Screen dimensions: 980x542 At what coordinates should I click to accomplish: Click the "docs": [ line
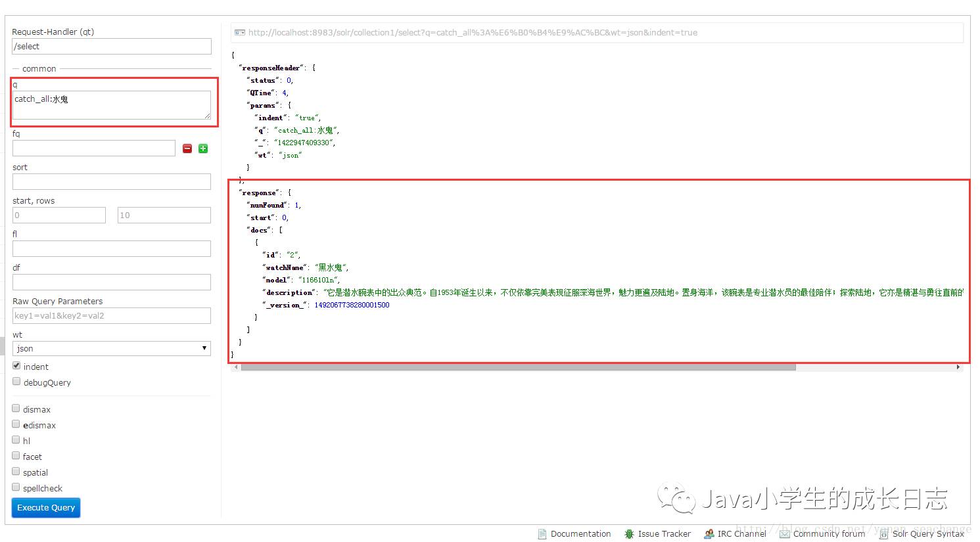pos(265,230)
